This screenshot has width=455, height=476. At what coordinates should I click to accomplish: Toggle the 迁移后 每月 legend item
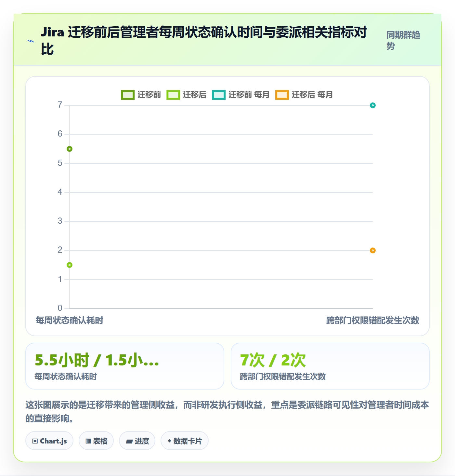pos(304,95)
